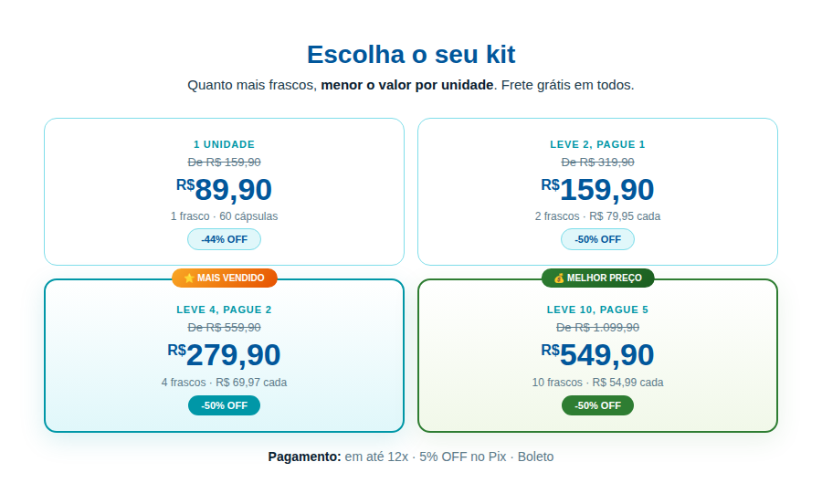
Task: Click the Pagamento payment info line
Action: point(411,457)
